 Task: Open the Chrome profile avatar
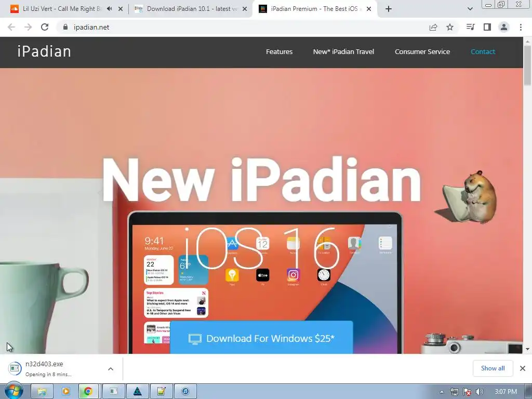[504, 27]
